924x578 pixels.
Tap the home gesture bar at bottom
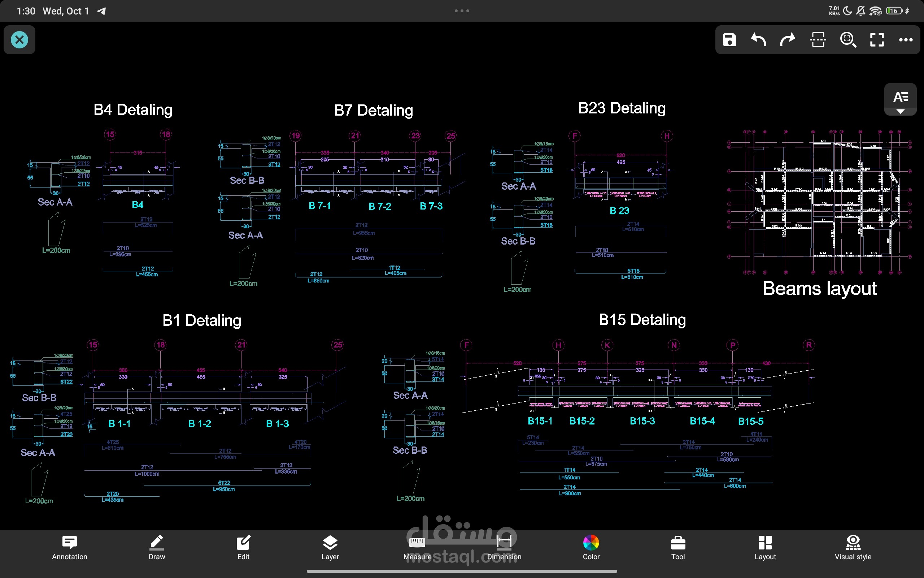462,571
